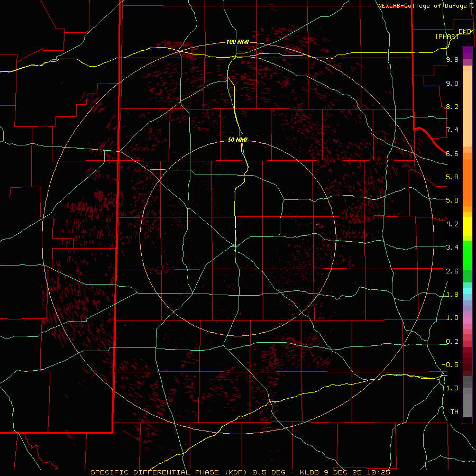Click the KLBB station identifier
Image resolution: width=476 pixels, height=476 pixels.
point(309,472)
